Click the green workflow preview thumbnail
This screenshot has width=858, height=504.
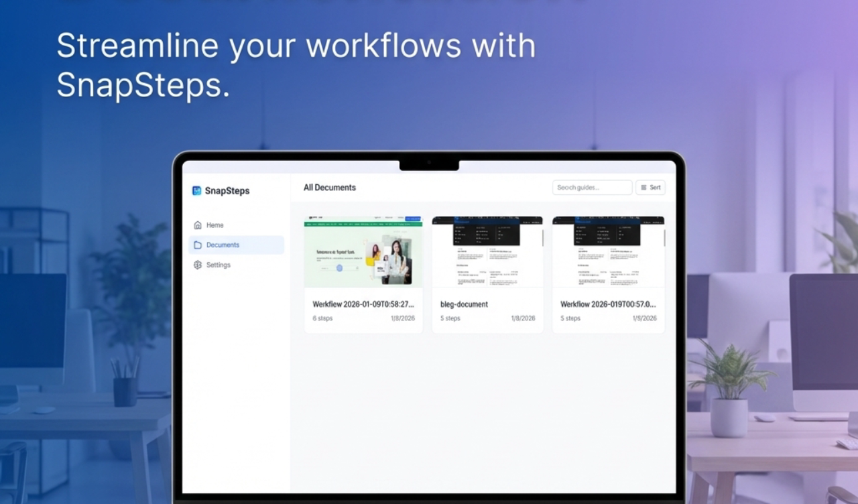click(x=364, y=251)
